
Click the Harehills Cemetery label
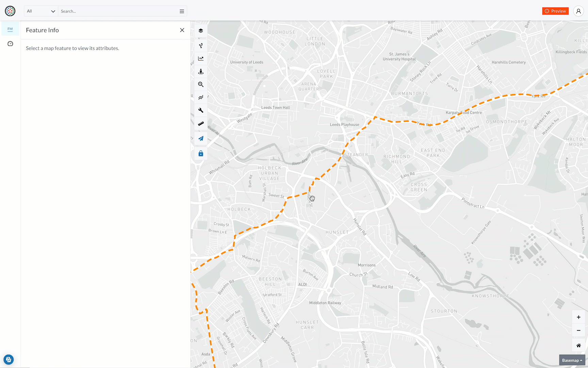(x=509, y=62)
